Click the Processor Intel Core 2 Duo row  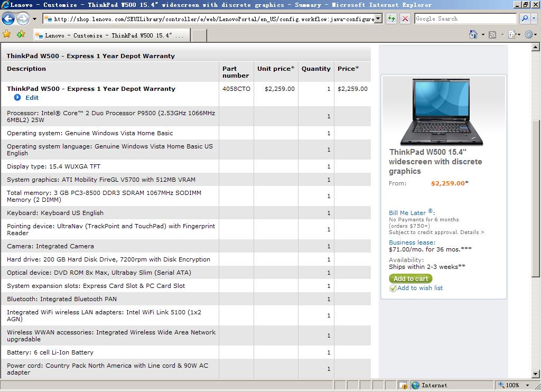[185, 116]
